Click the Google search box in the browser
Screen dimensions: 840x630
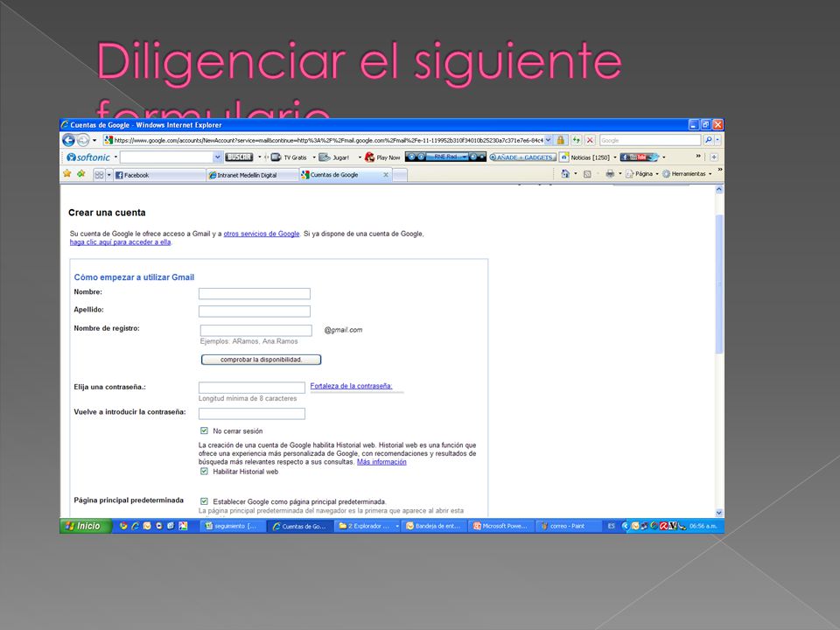point(650,140)
